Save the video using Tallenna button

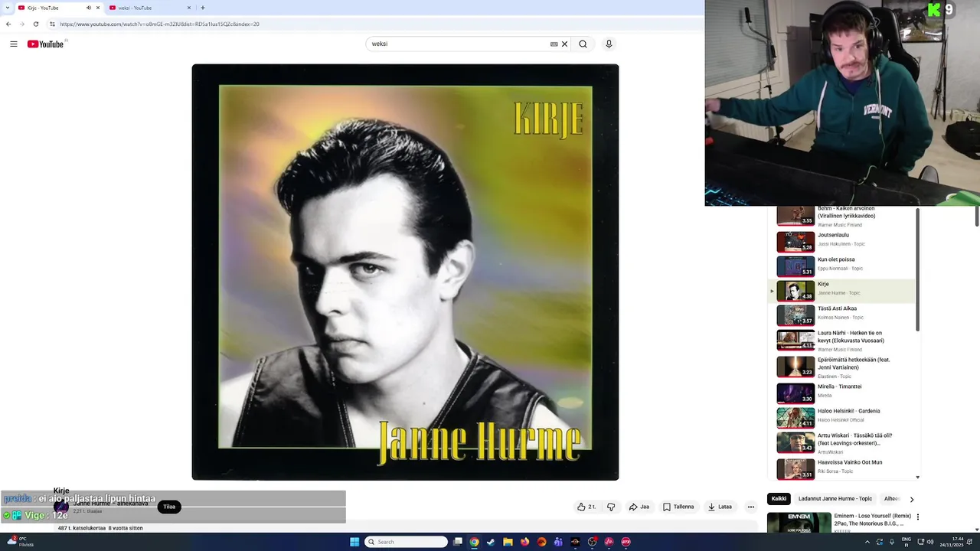(x=678, y=507)
